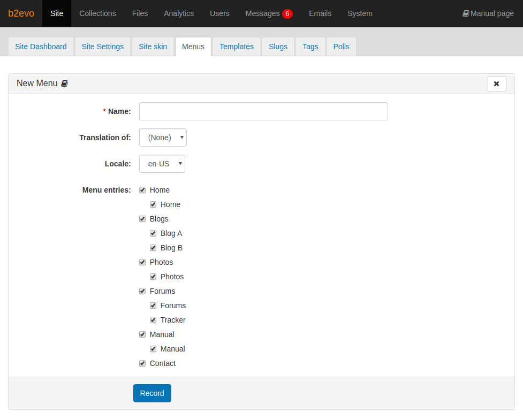This screenshot has height=420, width=523.
Task: Uncheck nested Home sub-entry checkbox
Action: (153, 204)
